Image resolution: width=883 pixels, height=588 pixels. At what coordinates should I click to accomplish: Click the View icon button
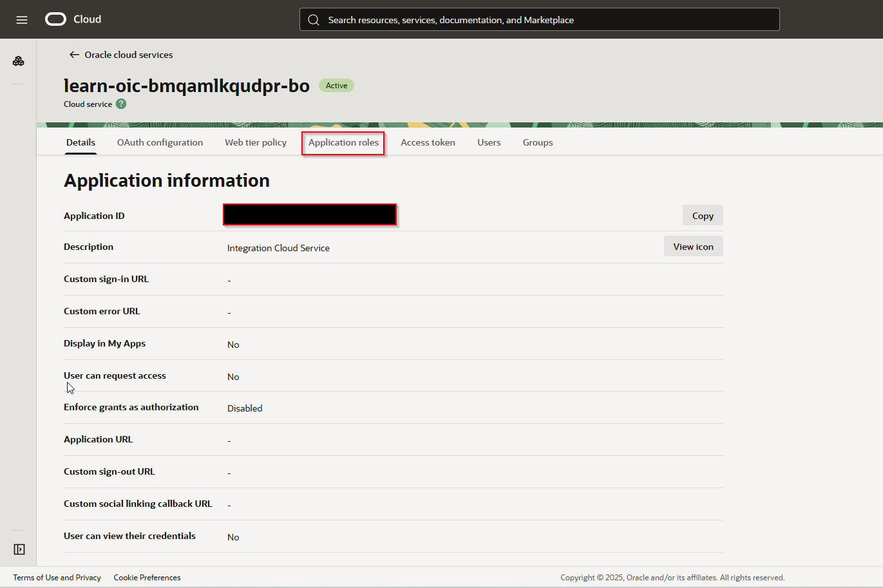[693, 246]
